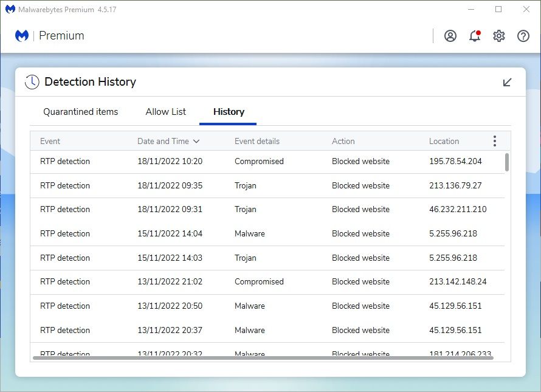Sort by the Event column header
The width and height of the screenshot is (541, 392).
pos(50,141)
